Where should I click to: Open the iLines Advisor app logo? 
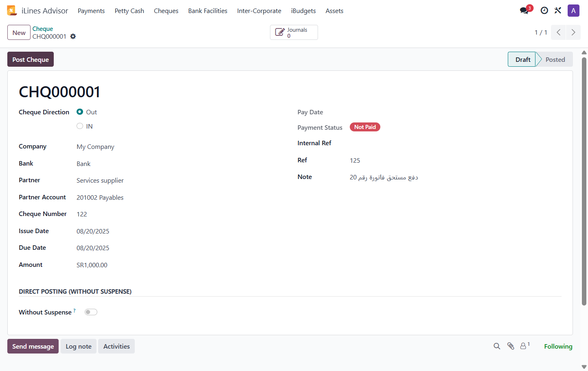(x=12, y=11)
